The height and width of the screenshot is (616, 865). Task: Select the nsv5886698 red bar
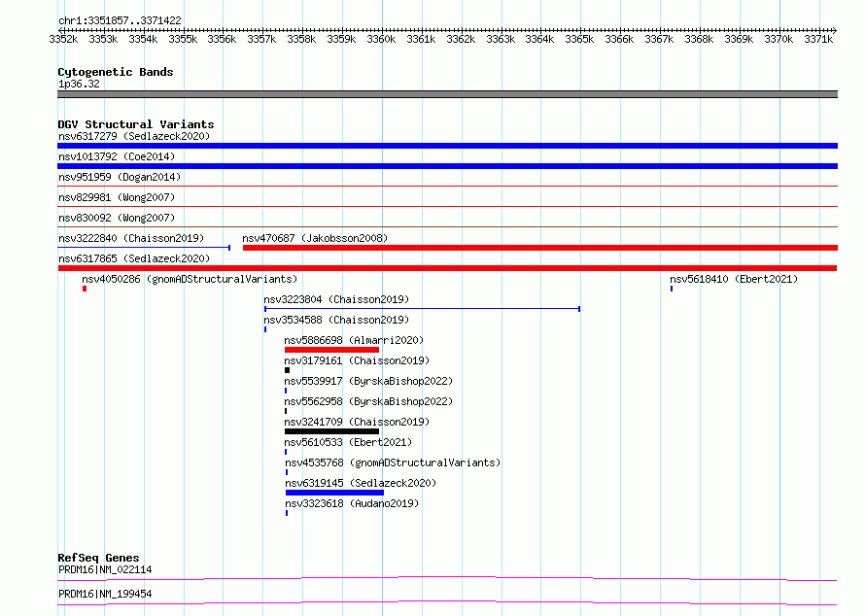[x=332, y=350]
